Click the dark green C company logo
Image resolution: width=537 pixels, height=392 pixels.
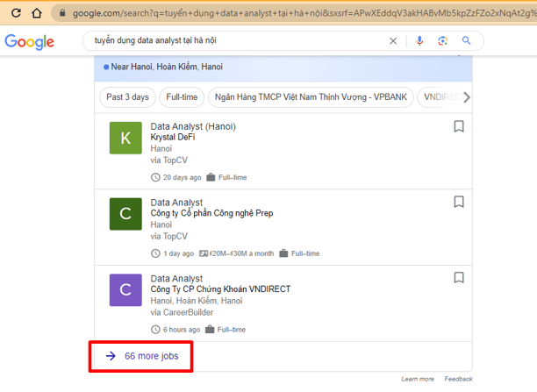(x=125, y=214)
